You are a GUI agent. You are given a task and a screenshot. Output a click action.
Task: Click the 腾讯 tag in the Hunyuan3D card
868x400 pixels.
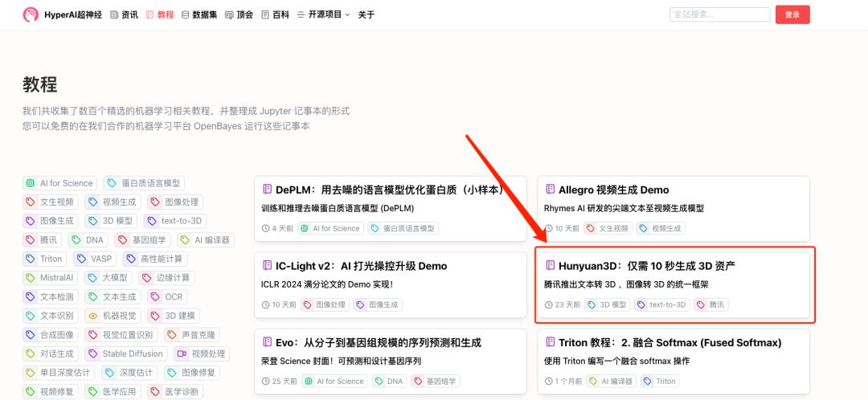(711, 304)
